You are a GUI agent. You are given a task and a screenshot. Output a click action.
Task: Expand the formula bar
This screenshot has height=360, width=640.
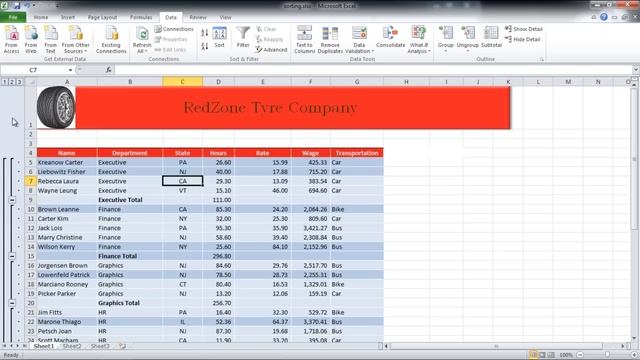(636, 70)
